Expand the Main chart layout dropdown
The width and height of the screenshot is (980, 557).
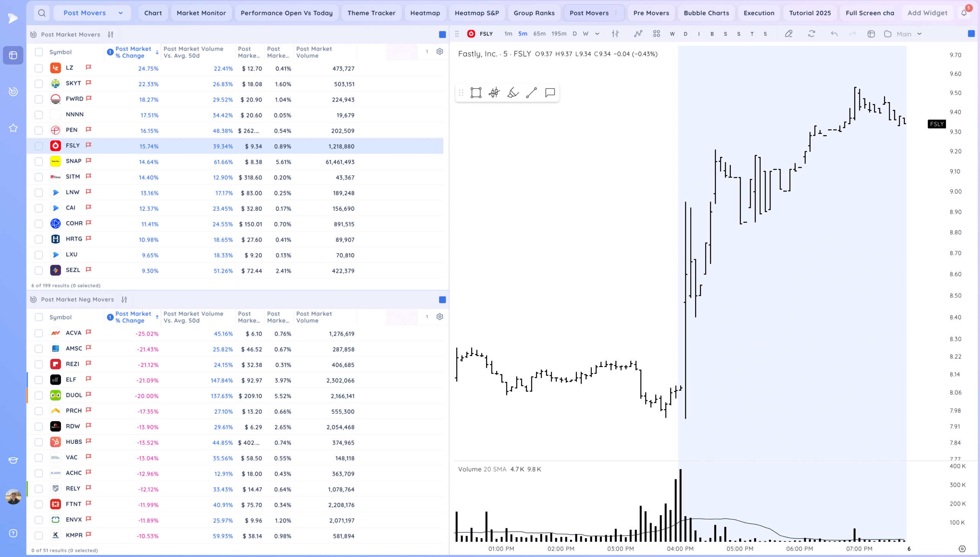[x=919, y=34]
